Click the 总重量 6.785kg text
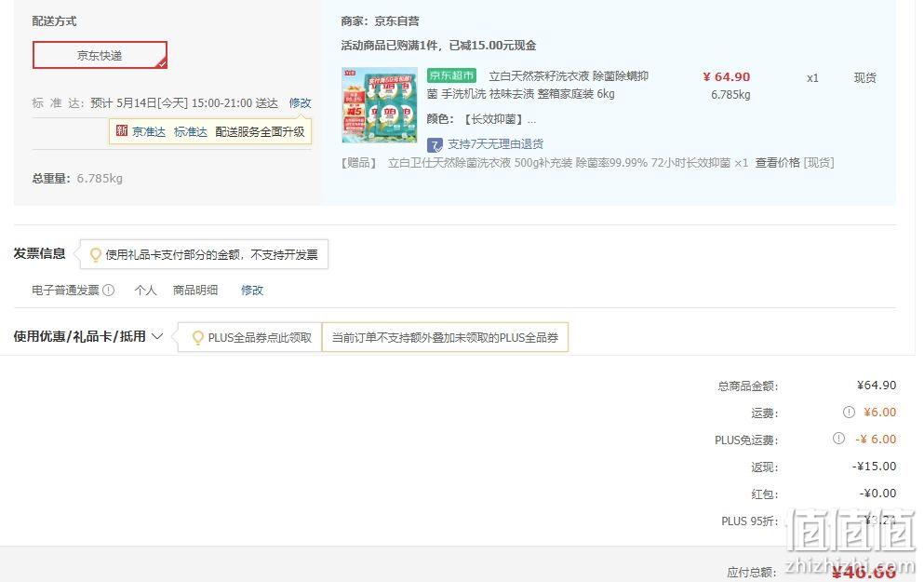Viewport: 924px width, 582px height. (x=77, y=178)
